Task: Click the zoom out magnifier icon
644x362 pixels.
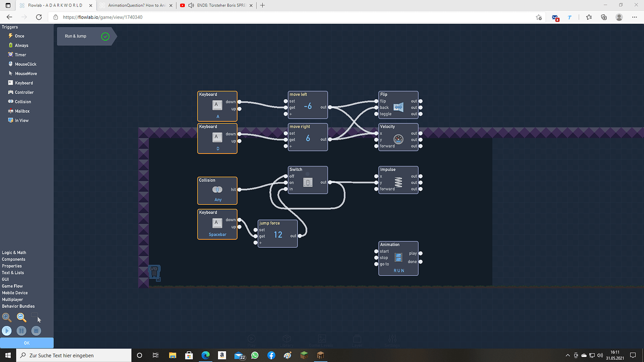Action: click(21, 318)
